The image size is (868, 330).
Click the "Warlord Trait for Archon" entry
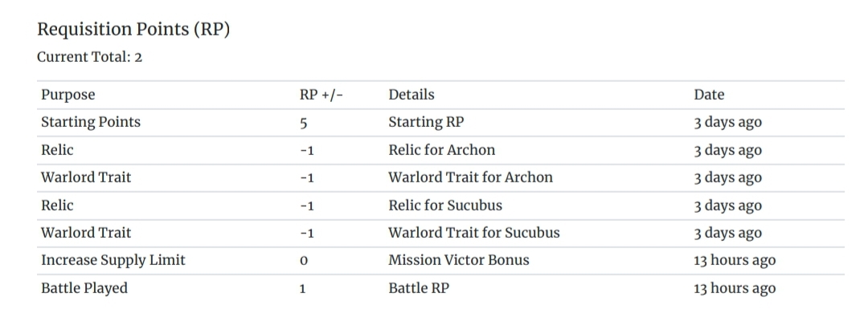[x=470, y=177]
